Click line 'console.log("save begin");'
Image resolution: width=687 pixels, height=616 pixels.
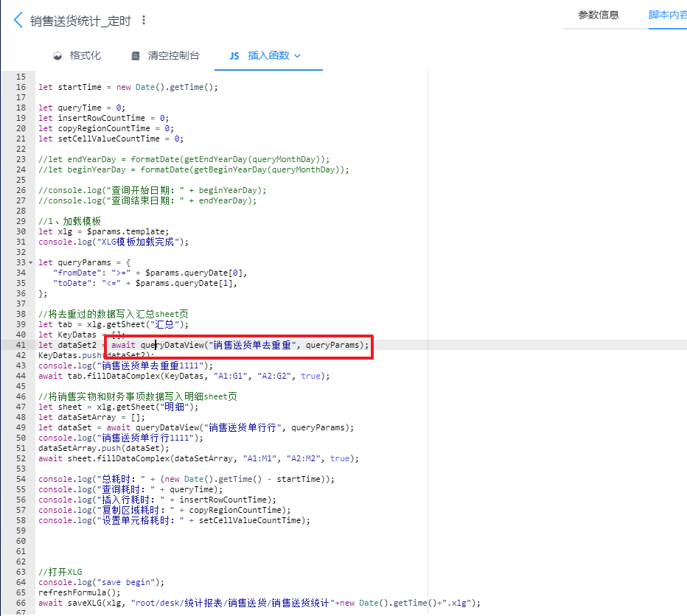pos(101,582)
